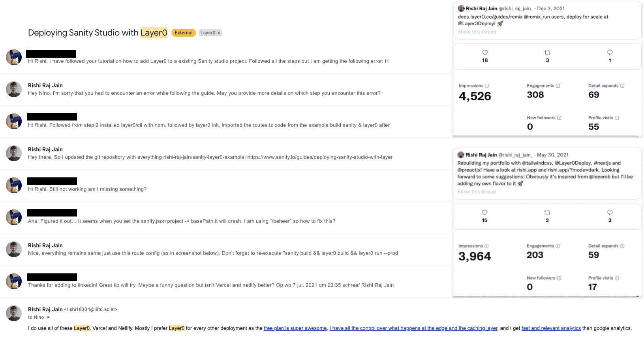Click first highlighted Layer0 in the last email body

coord(82,328)
